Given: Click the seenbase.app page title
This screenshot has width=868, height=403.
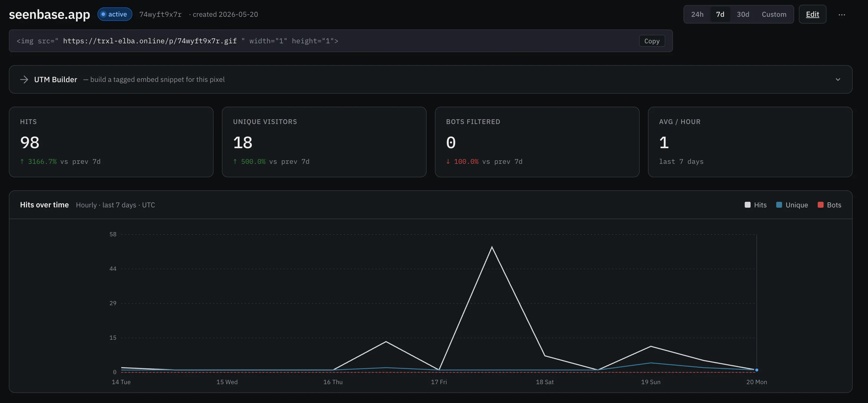Looking at the screenshot, I should pyautogui.click(x=49, y=14).
